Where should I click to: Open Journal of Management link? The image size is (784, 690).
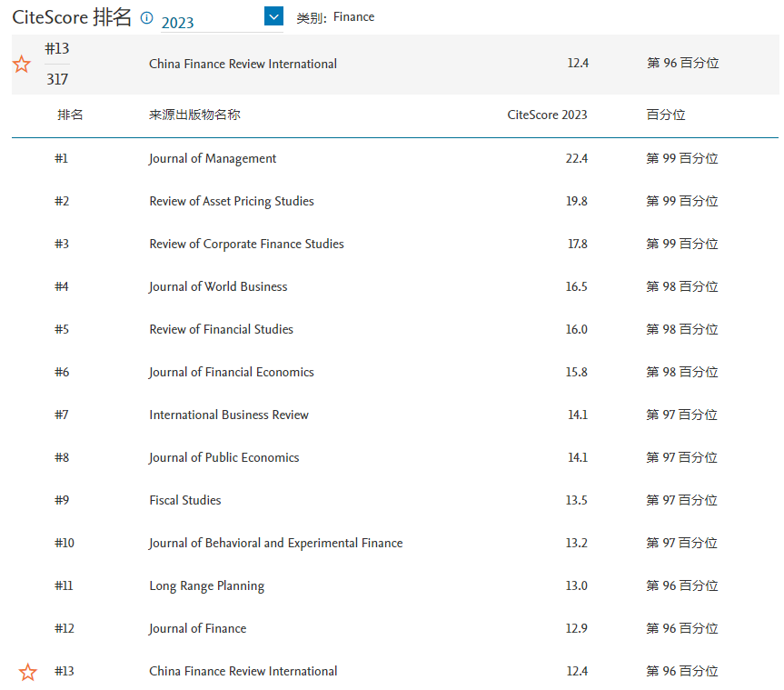[x=213, y=158]
